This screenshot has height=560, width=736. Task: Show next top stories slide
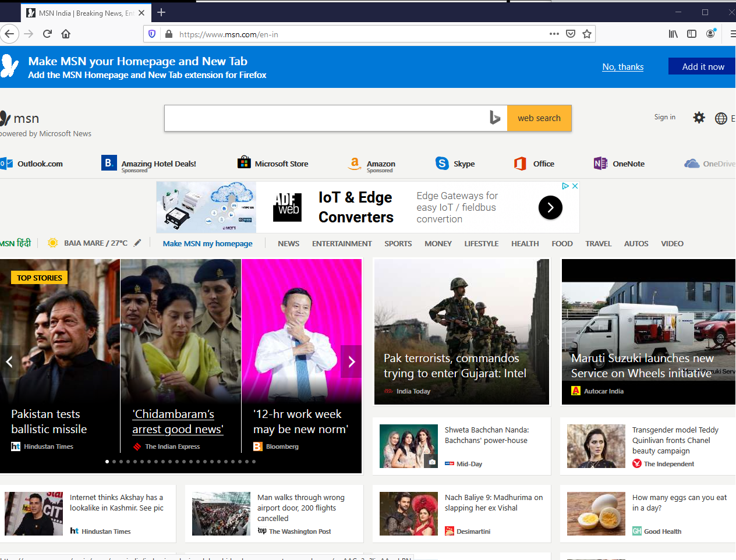coord(351,361)
